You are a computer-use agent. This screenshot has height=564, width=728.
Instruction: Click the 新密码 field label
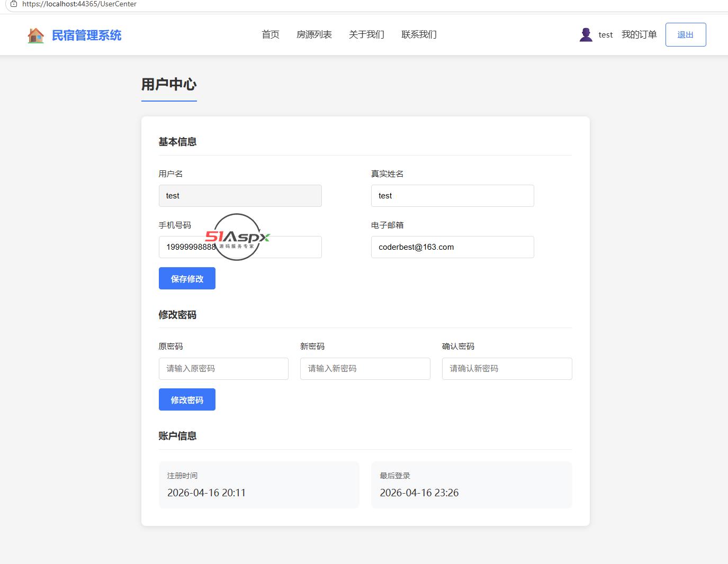click(312, 346)
